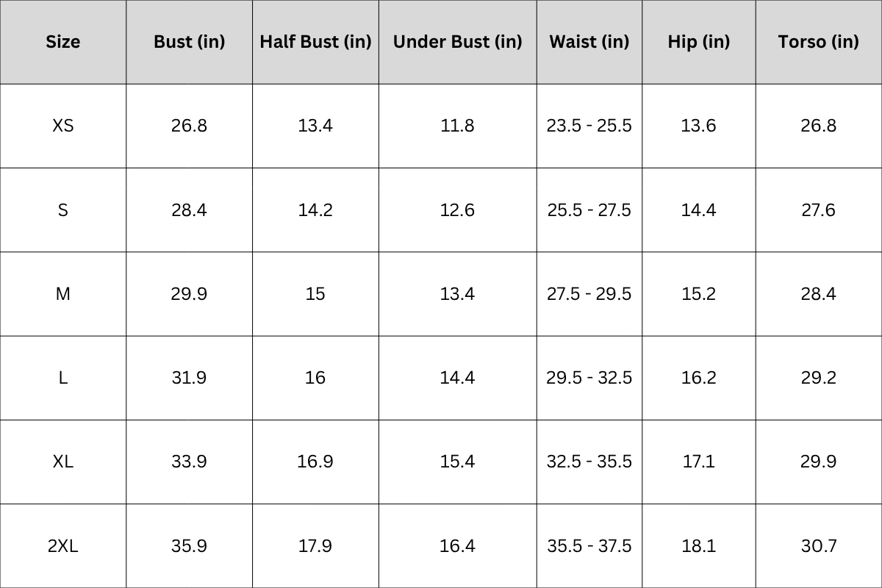This screenshot has height=588, width=882.
Task: Select the L row hip value 16.2
Action: 698,378
